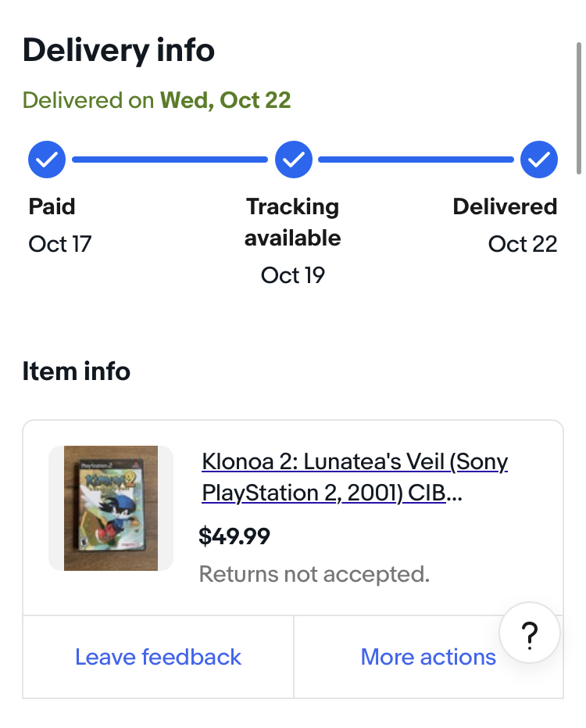The height and width of the screenshot is (728, 586).
Task: Click the Delivered step checkmark icon
Action: pyautogui.click(x=538, y=160)
